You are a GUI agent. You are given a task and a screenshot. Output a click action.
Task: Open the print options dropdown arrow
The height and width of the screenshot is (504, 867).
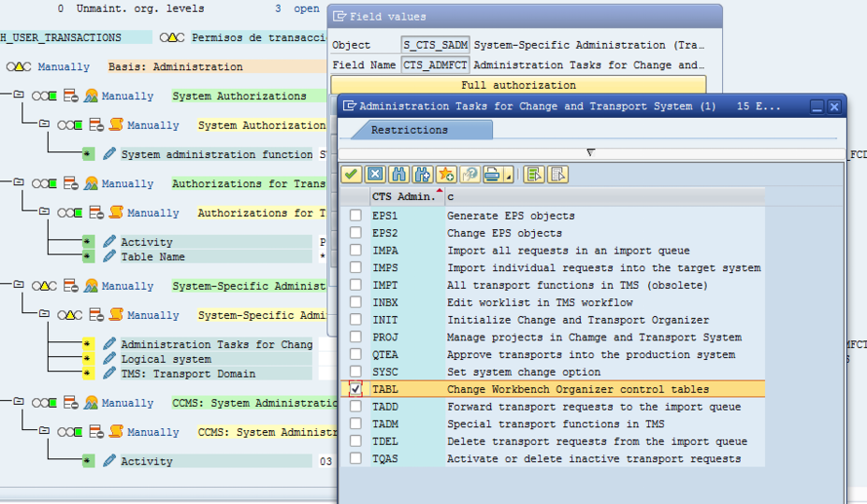click(508, 175)
